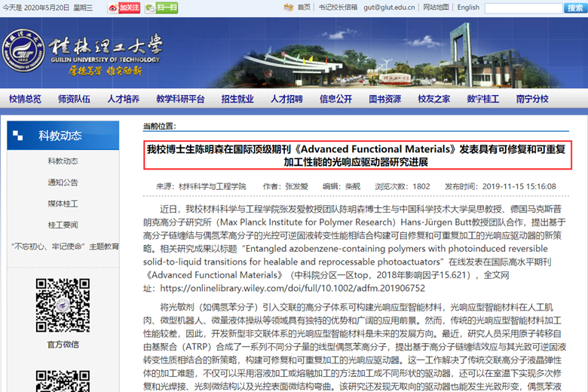Switch site language to English
Screen dimensions: 588x392
pos(468,8)
